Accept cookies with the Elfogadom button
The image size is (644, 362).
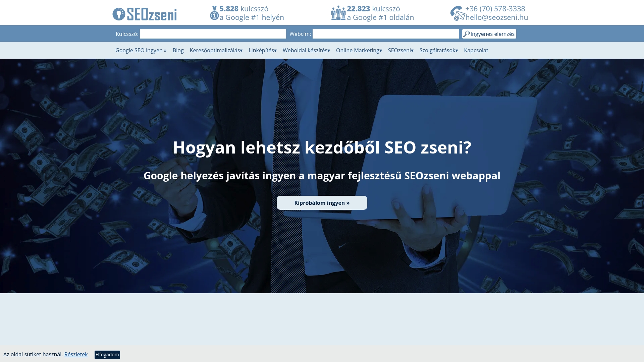pos(107,354)
